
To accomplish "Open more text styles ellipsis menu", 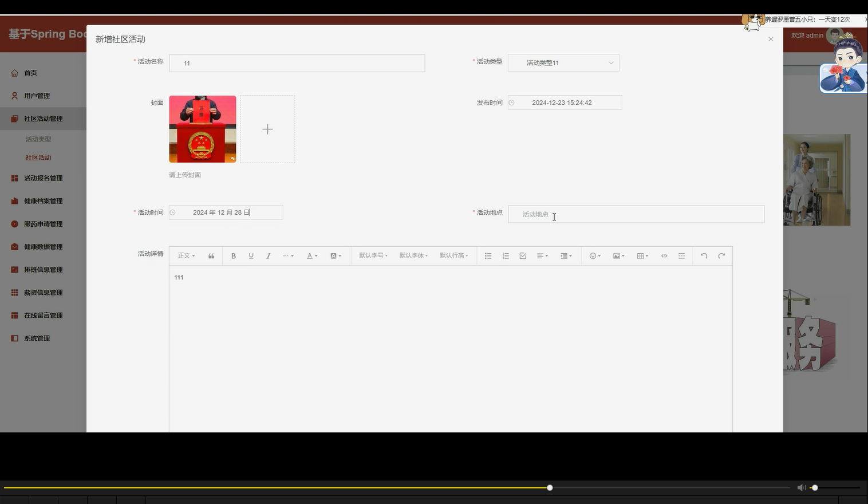I will [288, 256].
